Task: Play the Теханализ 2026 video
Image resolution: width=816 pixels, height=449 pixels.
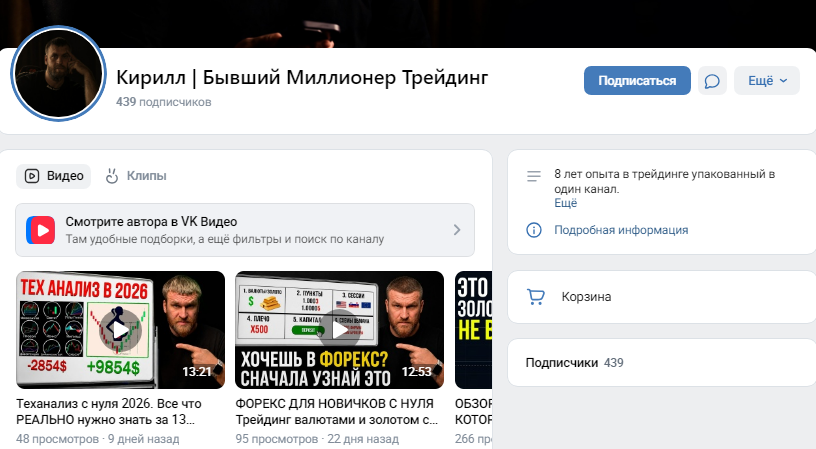Action: [x=120, y=329]
